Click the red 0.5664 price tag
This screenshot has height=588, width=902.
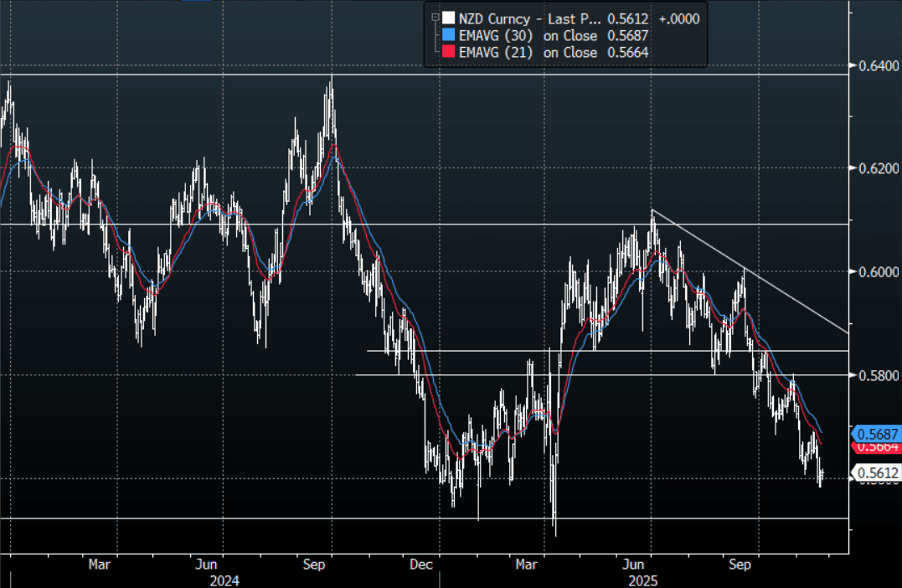point(876,447)
